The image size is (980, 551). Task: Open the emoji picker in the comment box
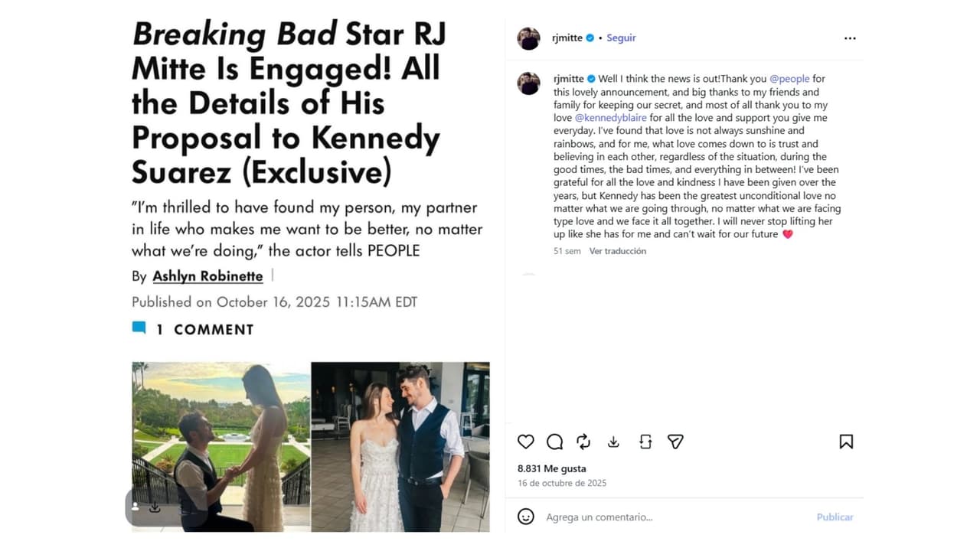tap(526, 517)
